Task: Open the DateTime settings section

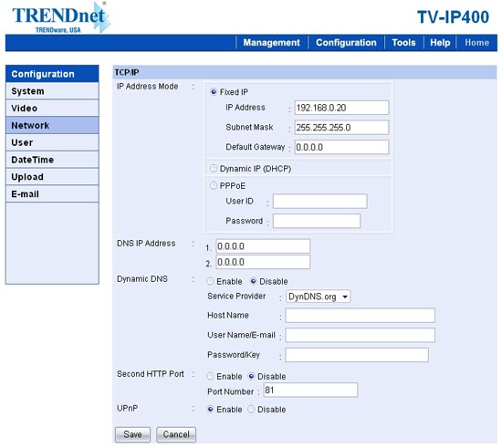Action: [x=52, y=160]
